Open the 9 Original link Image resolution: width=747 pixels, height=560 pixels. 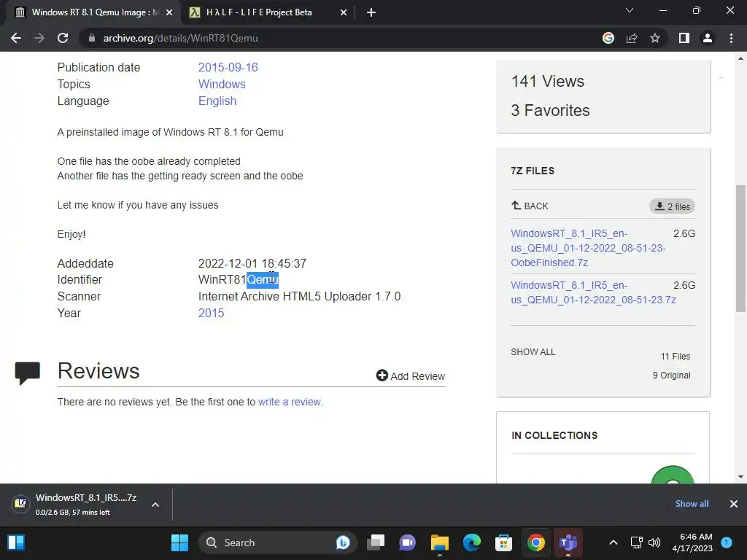(x=671, y=376)
